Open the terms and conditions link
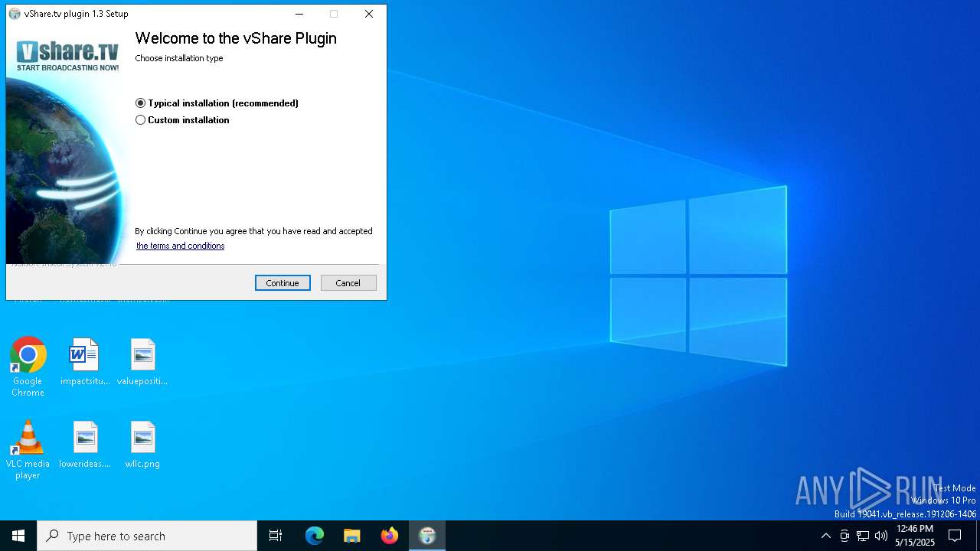The width and height of the screenshot is (980, 551). (180, 246)
